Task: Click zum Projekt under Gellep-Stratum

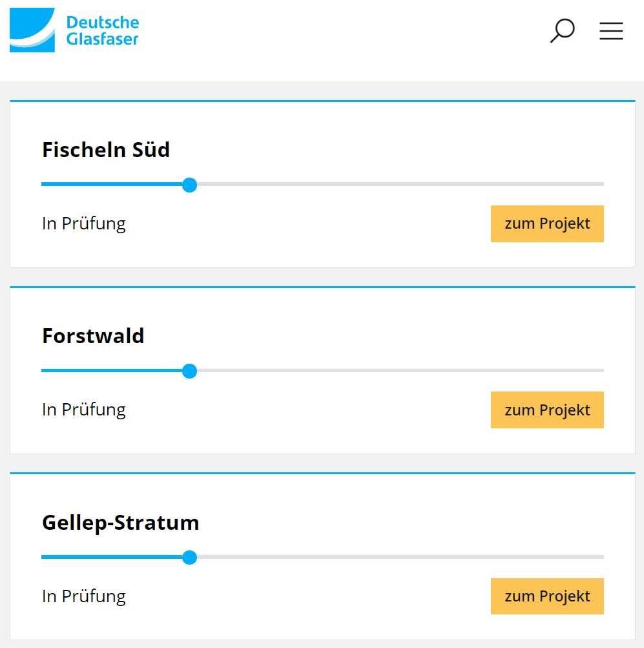Action: [x=546, y=596]
